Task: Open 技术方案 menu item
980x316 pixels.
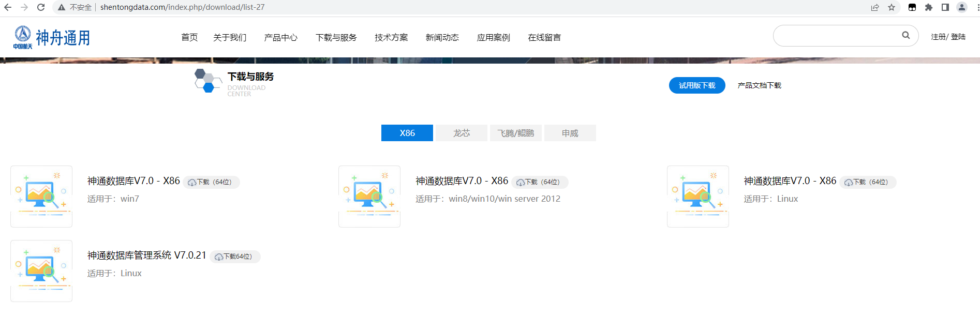Action: tap(391, 37)
